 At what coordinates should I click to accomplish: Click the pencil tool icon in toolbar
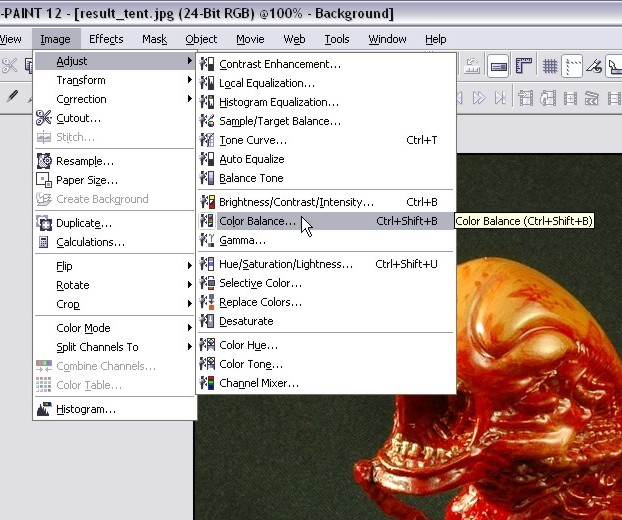pyautogui.click(x=13, y=96)
